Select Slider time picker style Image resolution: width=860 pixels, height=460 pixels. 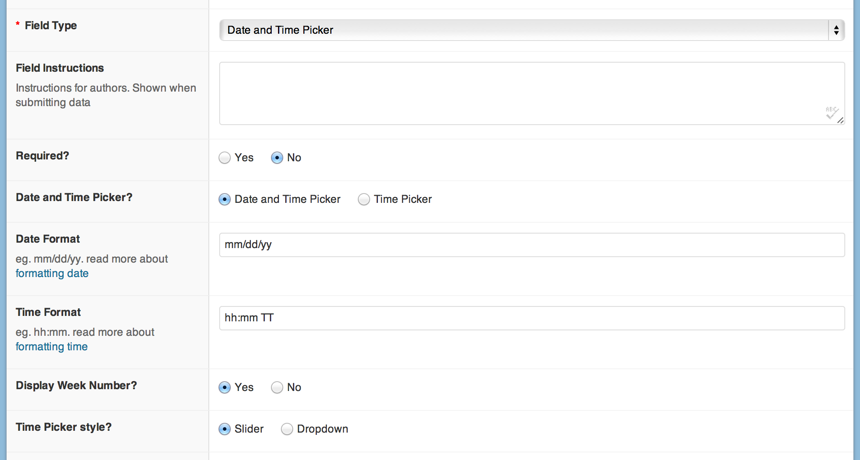(225, 429)
